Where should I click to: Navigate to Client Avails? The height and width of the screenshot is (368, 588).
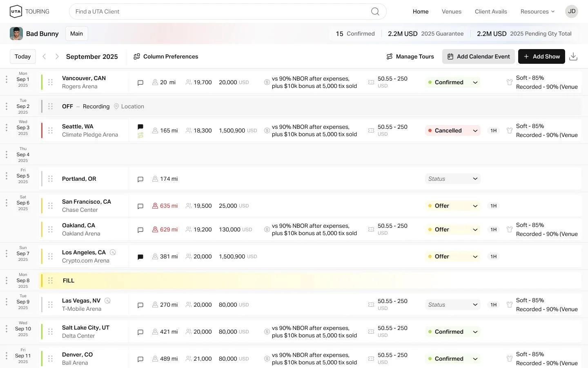pos(491,11)
